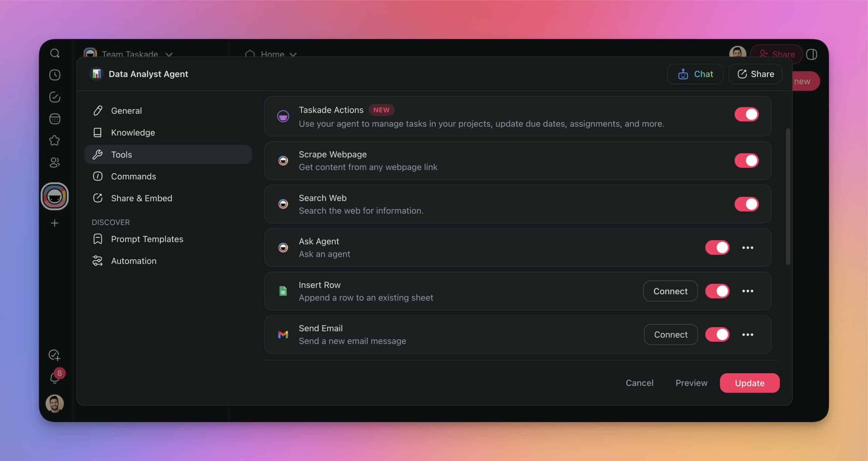Image resolution: width=868 pixels, height=461 pixels.
Task: Open the Knowledge settings panel
Action: (x=133, y=132)
